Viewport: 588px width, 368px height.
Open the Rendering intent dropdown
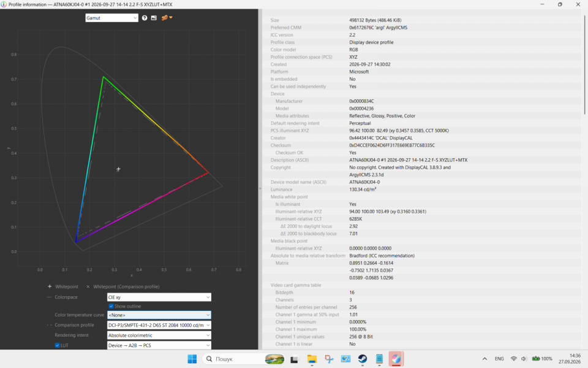coord(159,335)
